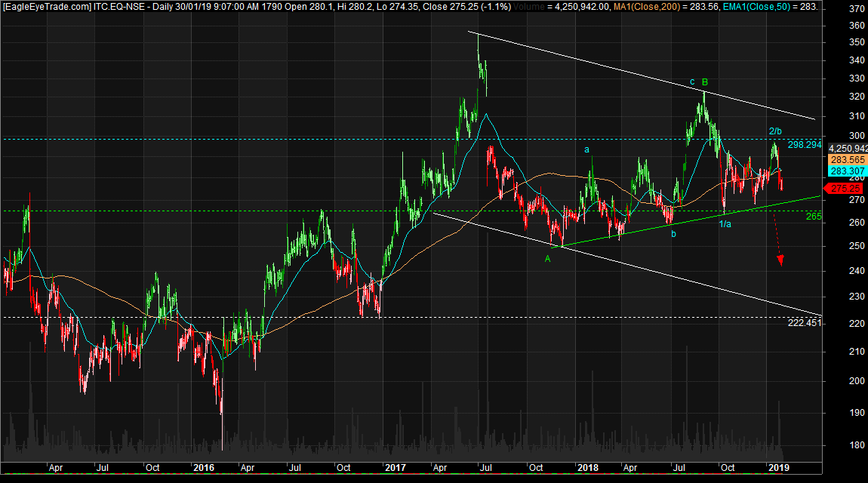Click the orange 283.565 MA price marker
868x483 pixels.
click(x=845, y=161)
